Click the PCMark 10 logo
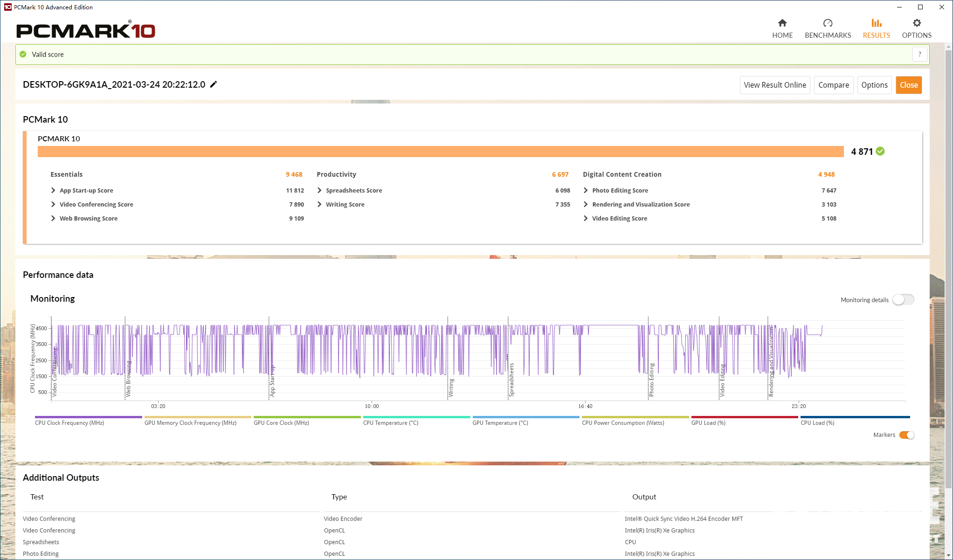Screen dimensions: 953x560 coord(86,30)
